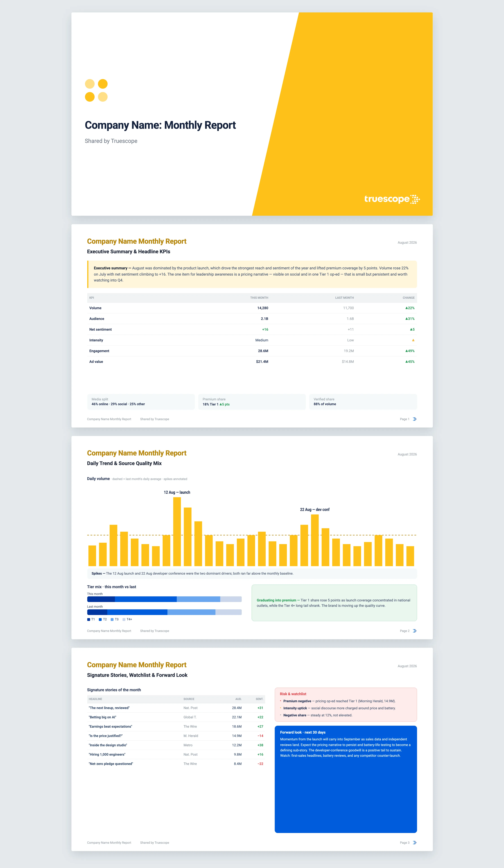Click the T1 legend color swatch
The width and height of the screenshot is (504, 868).
(89, 619)
